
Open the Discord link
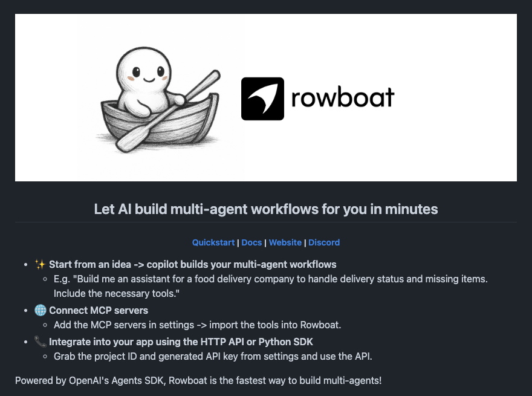point(323,242)
